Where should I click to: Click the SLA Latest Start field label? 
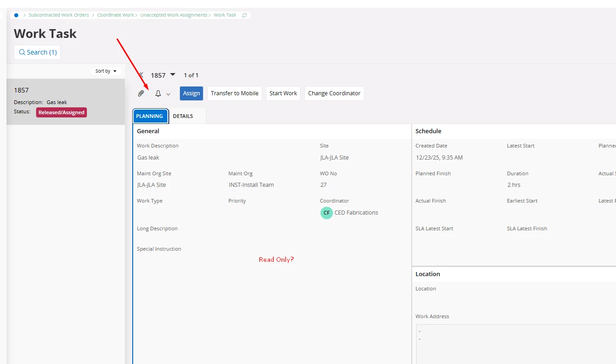coord(434,228)
